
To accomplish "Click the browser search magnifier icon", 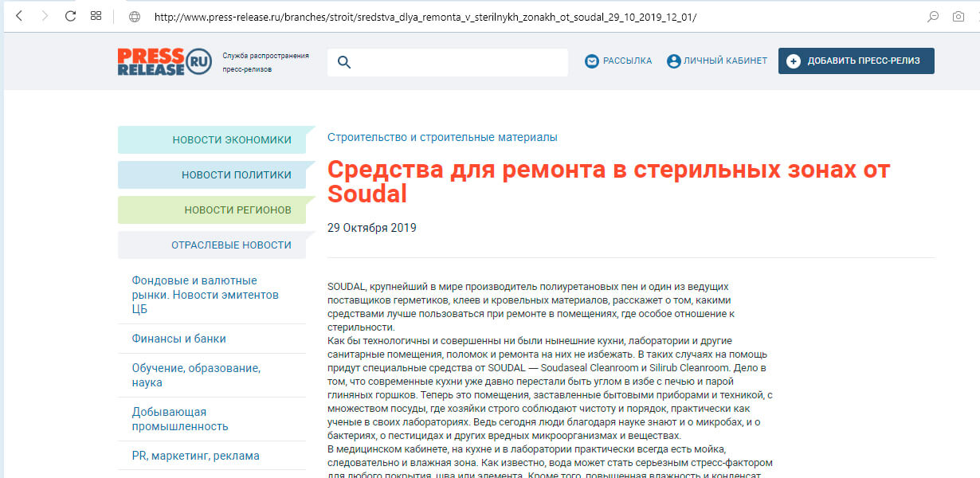I will pyautogui.click(x=933, y=17).
